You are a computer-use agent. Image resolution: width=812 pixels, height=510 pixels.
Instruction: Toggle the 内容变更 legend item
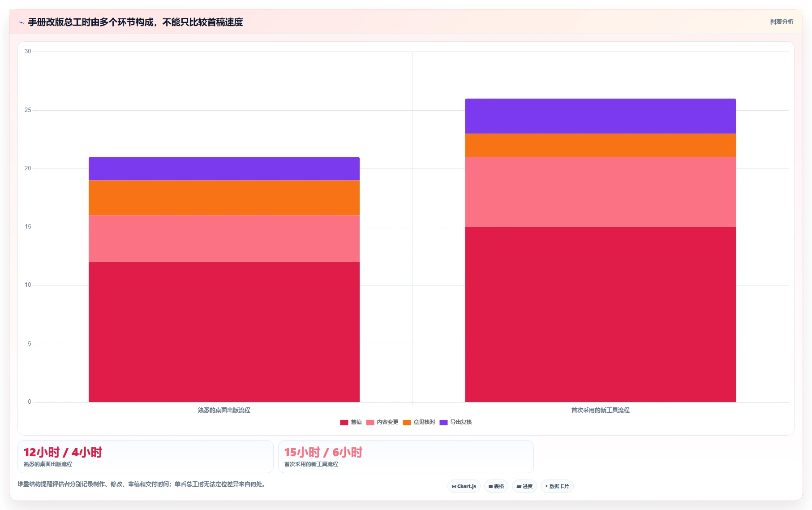[382, 422]
